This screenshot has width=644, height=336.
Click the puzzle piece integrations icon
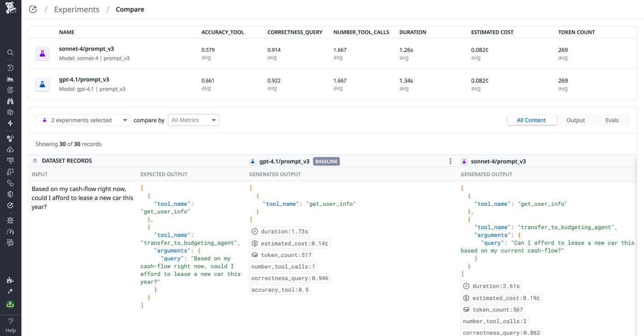10,280
